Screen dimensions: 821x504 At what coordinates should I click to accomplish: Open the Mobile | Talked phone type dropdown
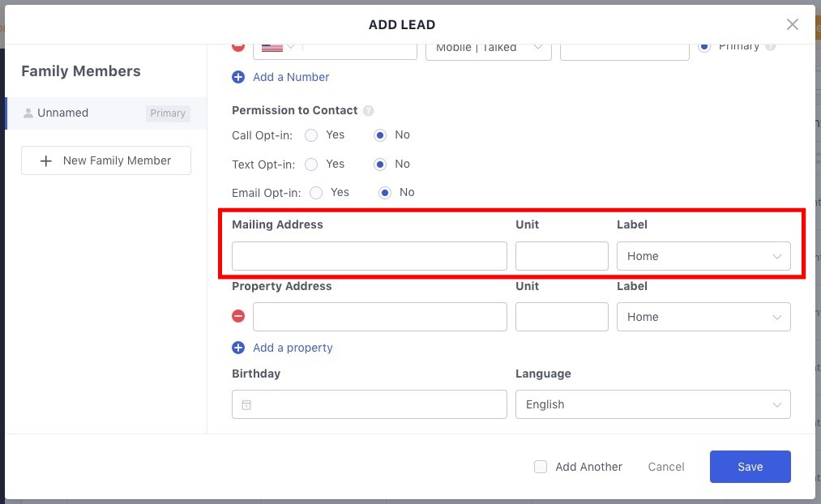point(488,48)
